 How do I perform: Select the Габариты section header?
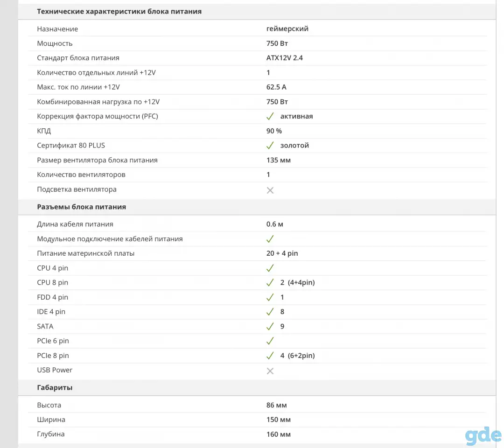coord(55,388)
